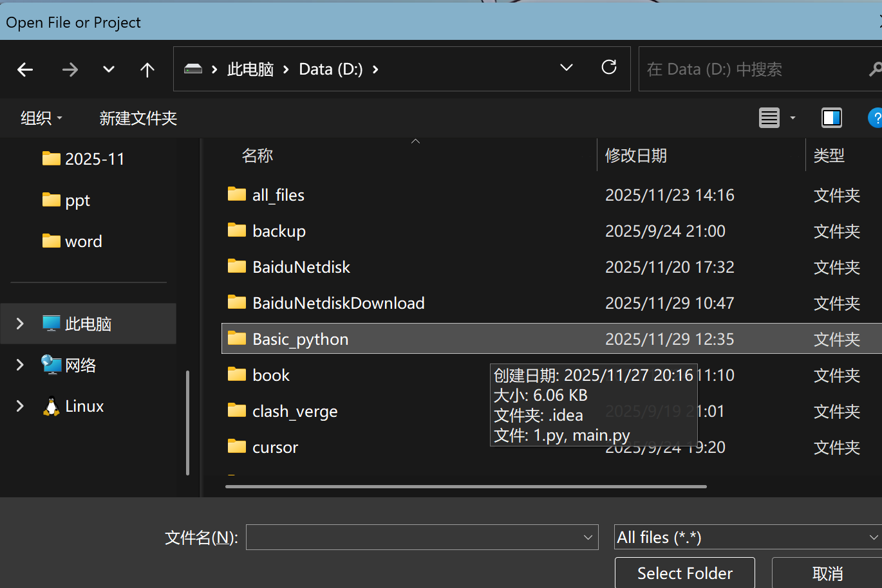
Task: Expand the 此电脑 tree node
Action: pos(20,324)
